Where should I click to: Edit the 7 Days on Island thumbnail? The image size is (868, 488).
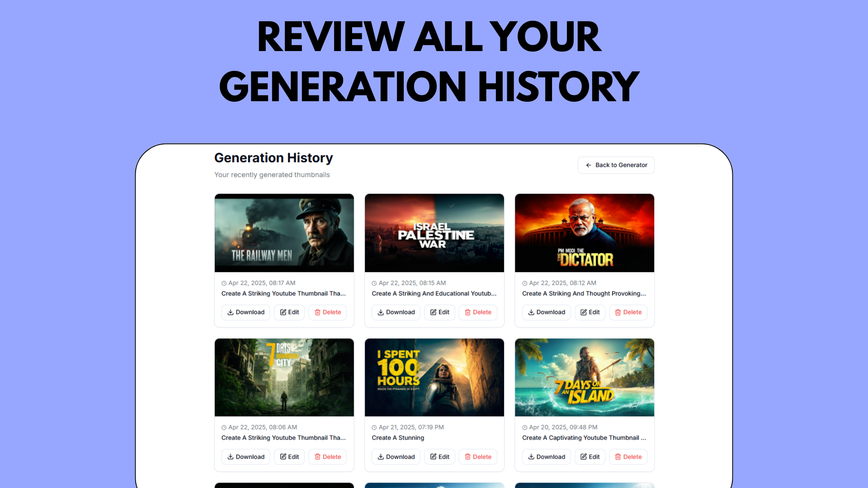click(590, 457)
